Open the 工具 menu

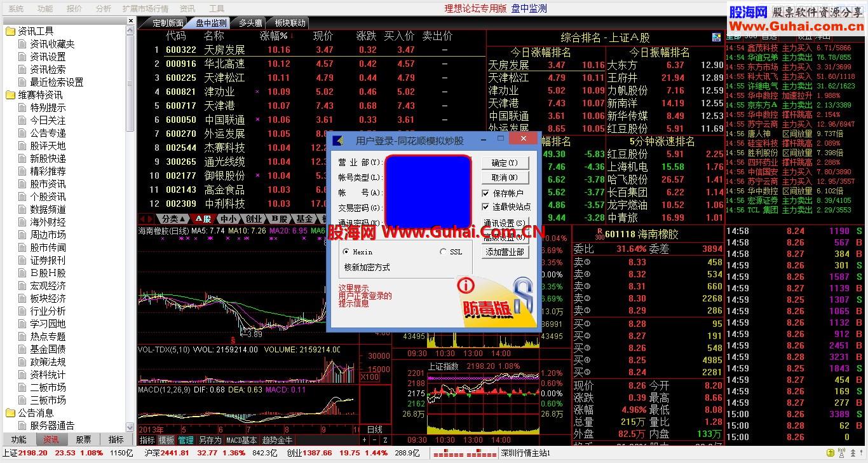click(217, 9)
